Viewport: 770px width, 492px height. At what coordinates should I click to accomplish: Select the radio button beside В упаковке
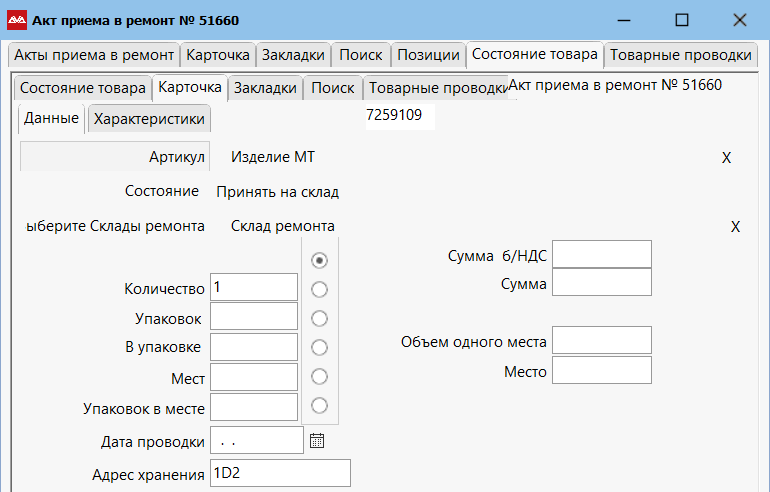click(x=320, y=347)
